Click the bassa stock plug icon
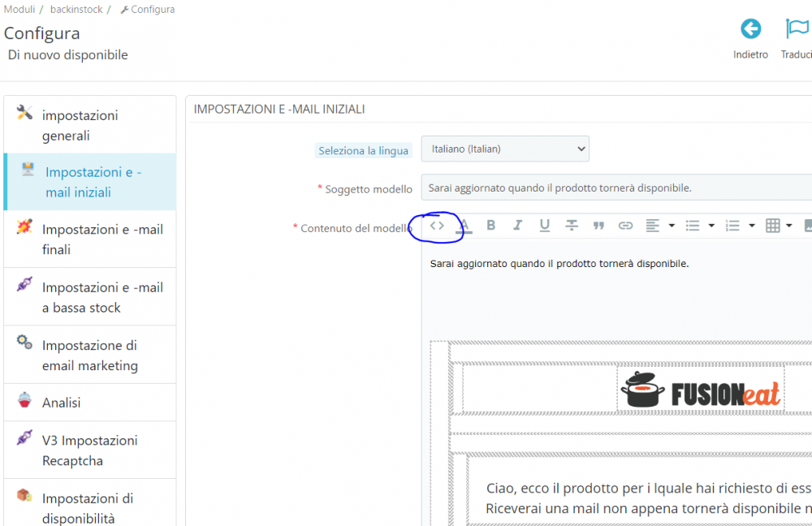 [24, 284]
